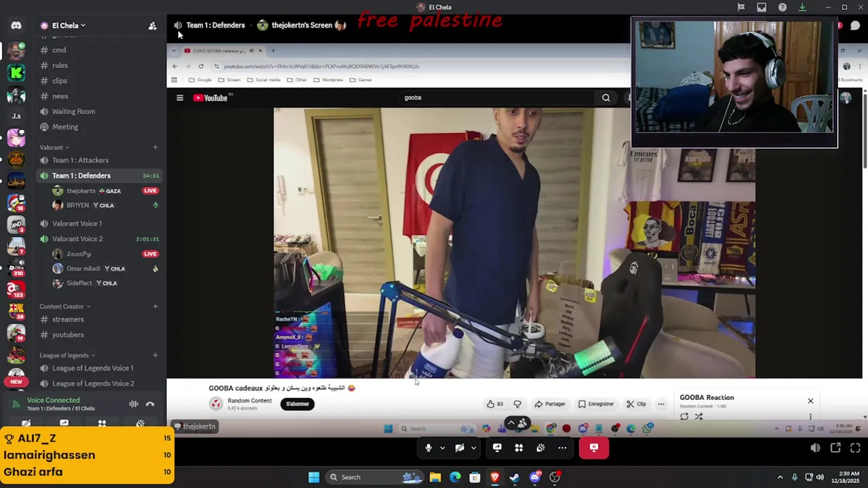Pop out the stream window
The image size is (868, 488).
click(x=835, y=447)
